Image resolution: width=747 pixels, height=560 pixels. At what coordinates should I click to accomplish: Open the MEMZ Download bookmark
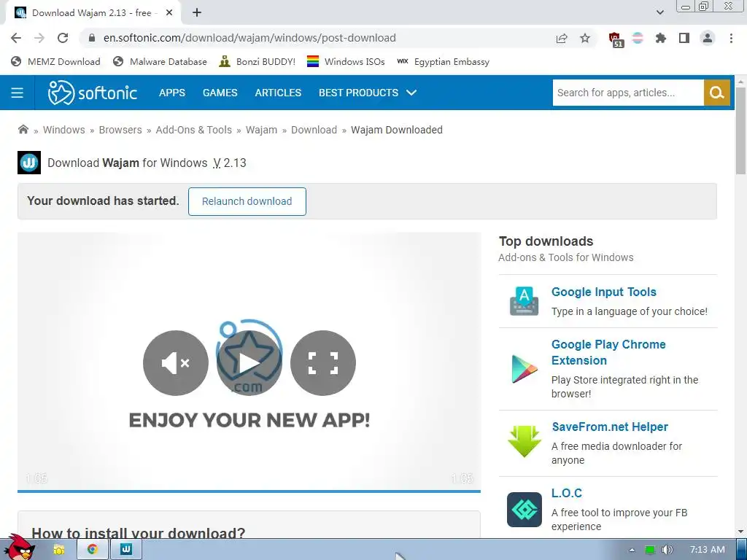[x=55, y=61]
